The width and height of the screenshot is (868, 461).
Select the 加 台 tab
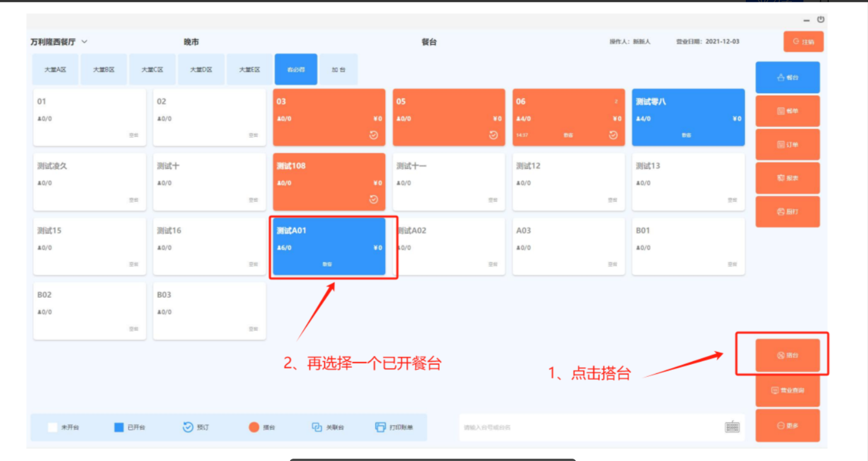click(x=338, y=70)
